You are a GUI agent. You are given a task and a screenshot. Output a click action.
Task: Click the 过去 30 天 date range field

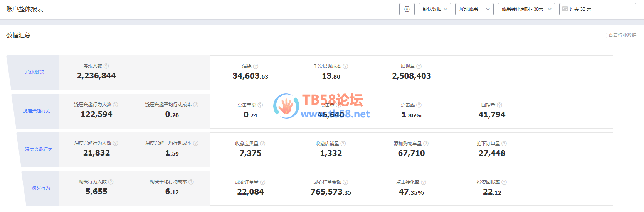pos(601,9)
